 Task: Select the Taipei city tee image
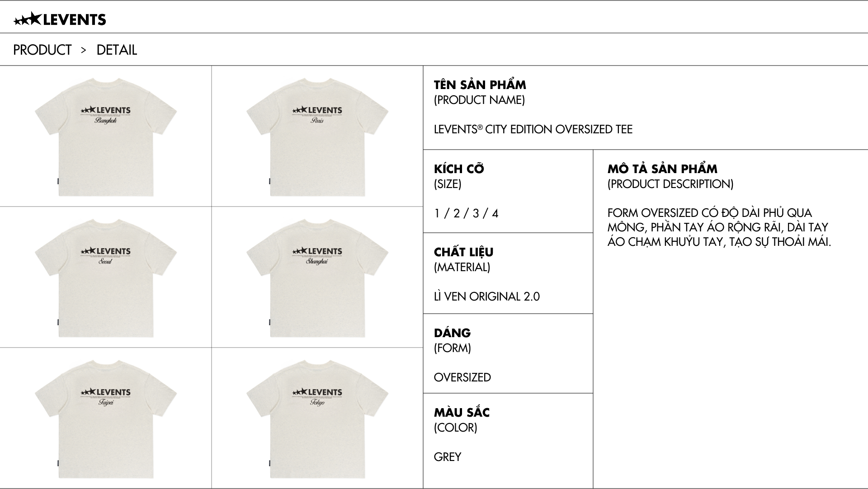[x=106, y=419]
